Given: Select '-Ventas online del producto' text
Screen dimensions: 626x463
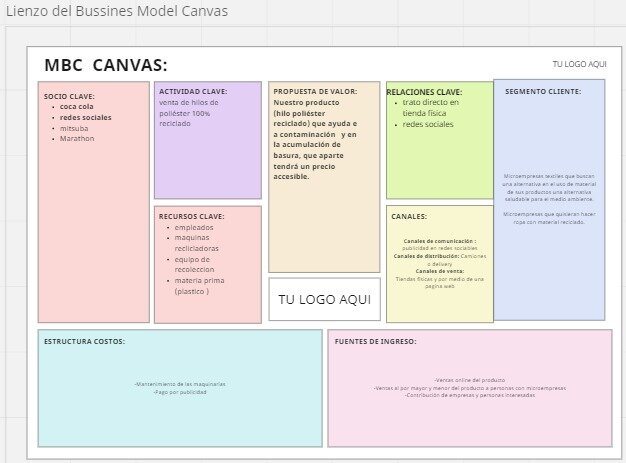Looking at the screenshot, I should [470, 380].
